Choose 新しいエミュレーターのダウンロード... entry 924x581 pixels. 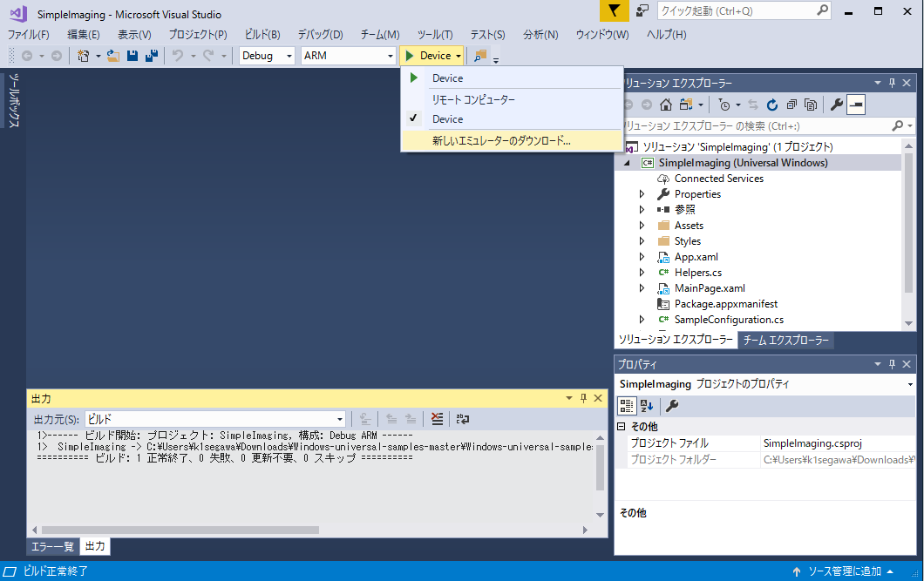512,141
